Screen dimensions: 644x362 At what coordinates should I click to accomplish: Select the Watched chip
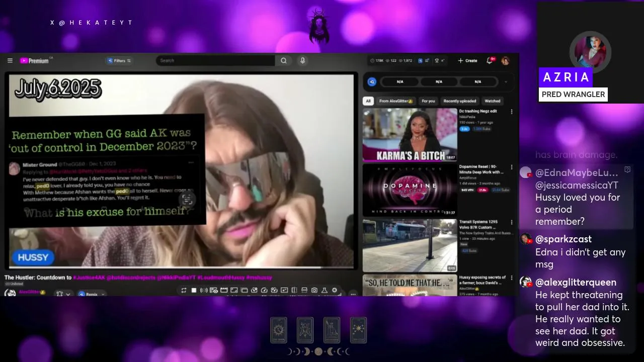(x=493, y=101)
